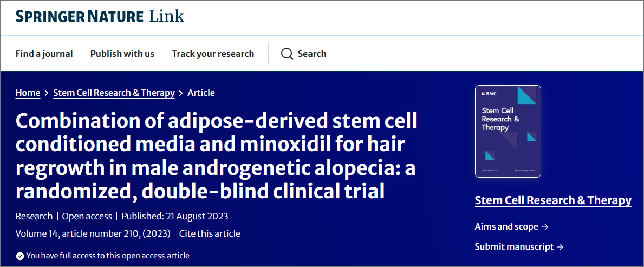Click the Submit manuscript link
Screen dimensions: 644x267
514,247
